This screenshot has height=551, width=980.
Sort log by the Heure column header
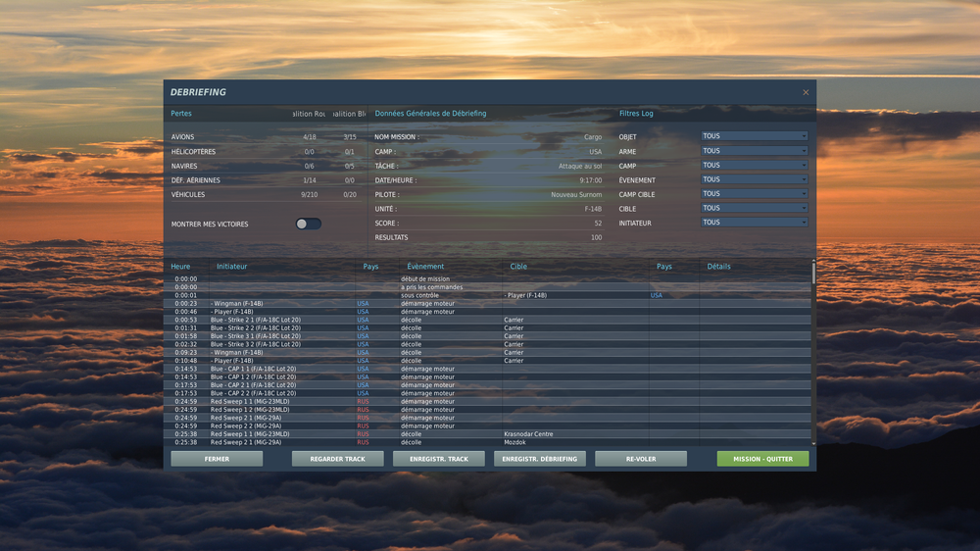click(x=180, y=267)
